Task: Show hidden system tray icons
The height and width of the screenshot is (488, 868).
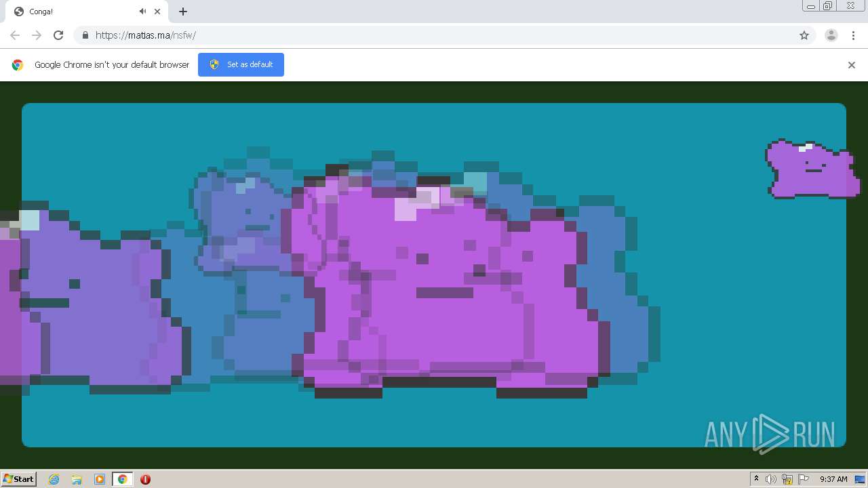Action: point(756,479)
